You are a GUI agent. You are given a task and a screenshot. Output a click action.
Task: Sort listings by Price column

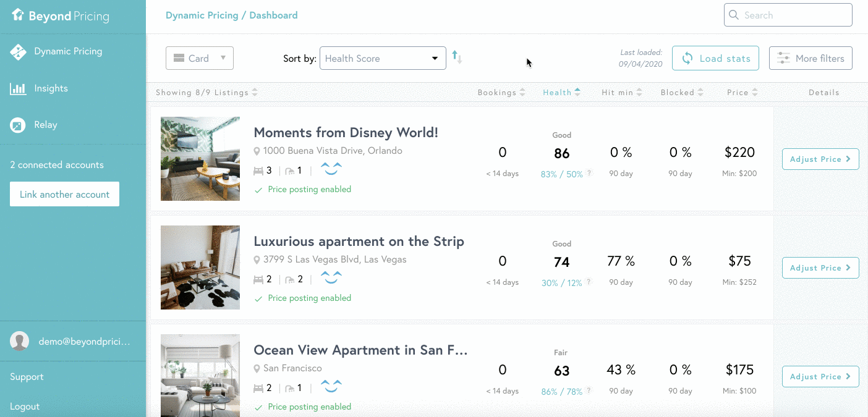click(742, 93)
